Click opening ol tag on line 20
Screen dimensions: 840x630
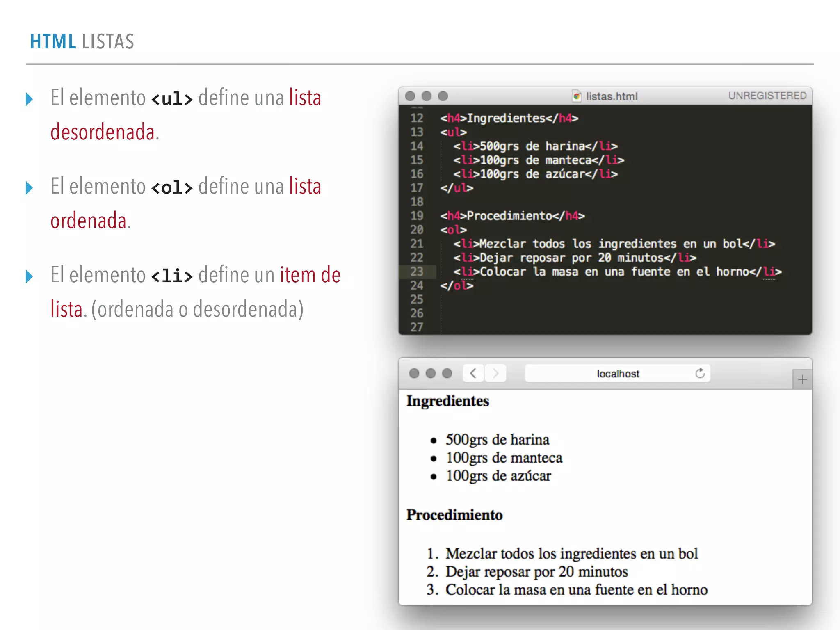[x=454, y=230]
